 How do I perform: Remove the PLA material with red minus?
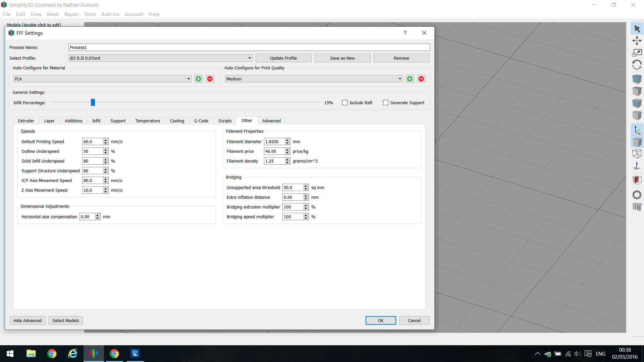click(x=210, y=79)
